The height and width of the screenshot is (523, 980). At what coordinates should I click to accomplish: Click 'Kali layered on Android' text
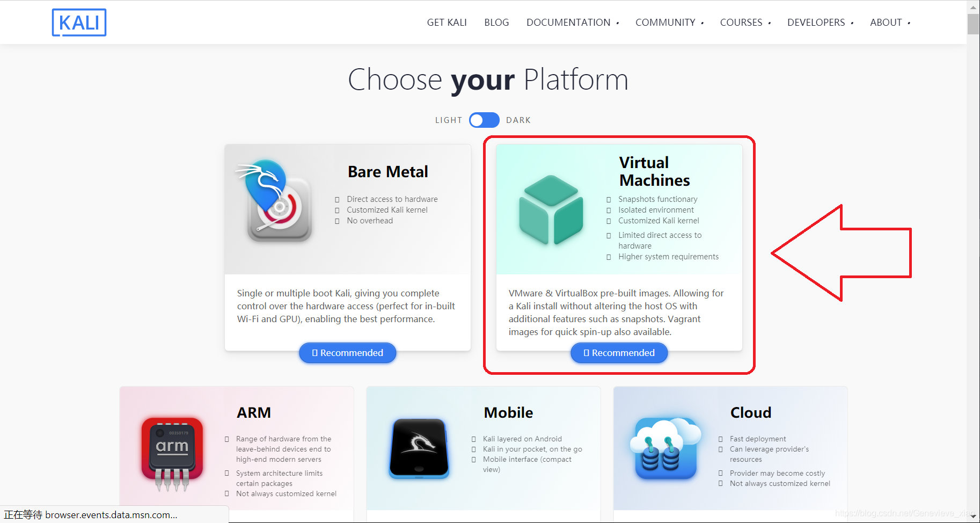(522, 439)
